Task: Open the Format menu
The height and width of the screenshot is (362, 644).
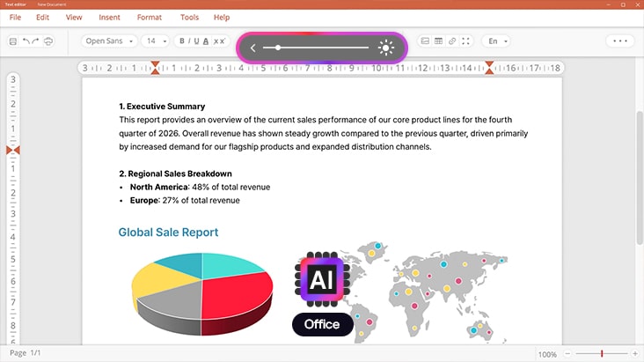Action: tap(149, 17)
